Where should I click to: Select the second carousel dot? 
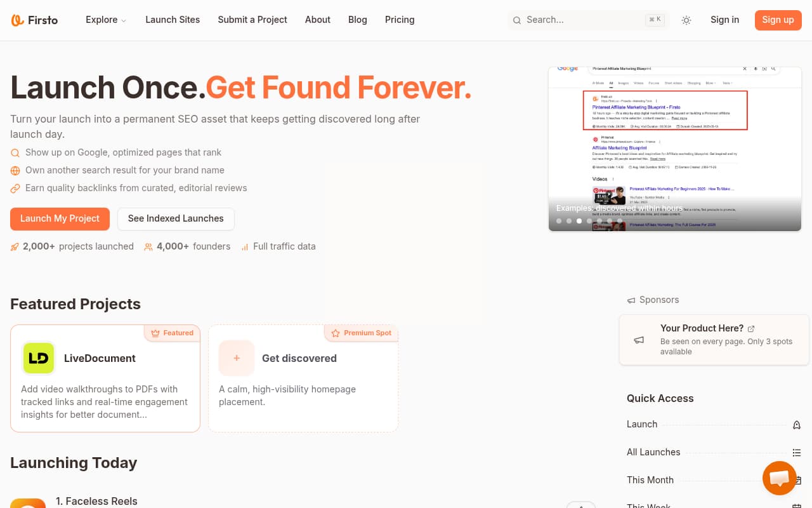click(x=569, y=221)
